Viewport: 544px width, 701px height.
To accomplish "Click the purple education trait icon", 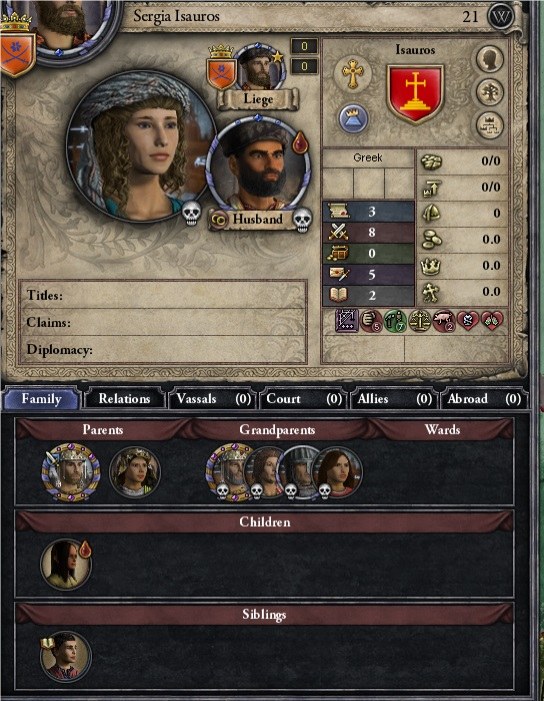I will (347, 321).
